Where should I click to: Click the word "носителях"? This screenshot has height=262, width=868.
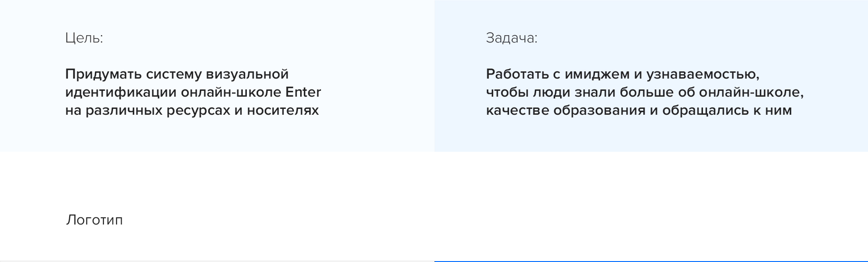pos(283,110)
